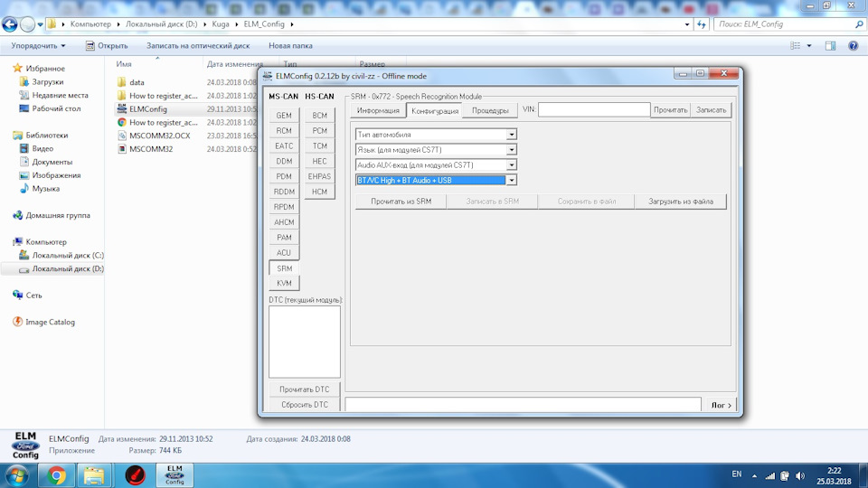Open Упорядочить menu in Explorer
Screen dimensions: 868x488
point(38,45)
